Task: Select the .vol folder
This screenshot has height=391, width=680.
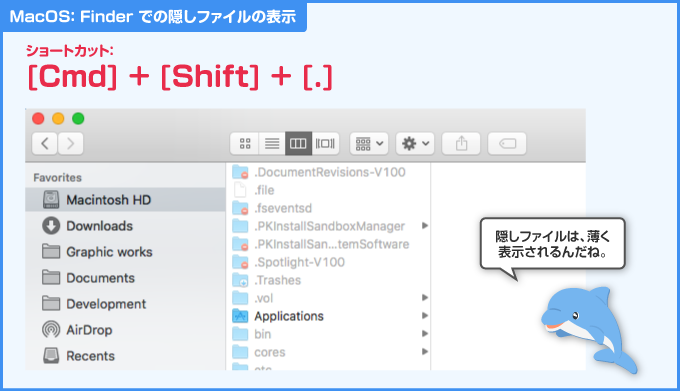Action: coord(328,298)
